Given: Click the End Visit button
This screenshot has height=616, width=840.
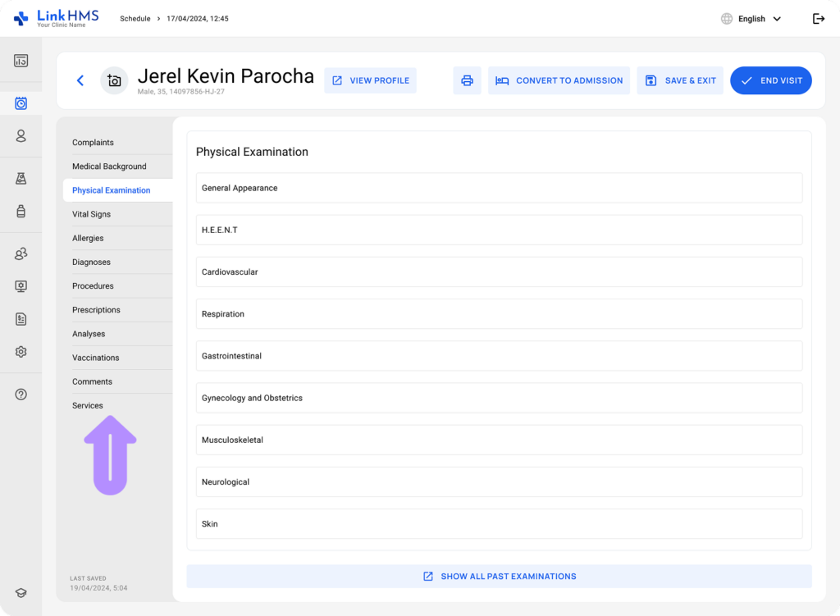Looking at the screenshot, I should point(770,80).
